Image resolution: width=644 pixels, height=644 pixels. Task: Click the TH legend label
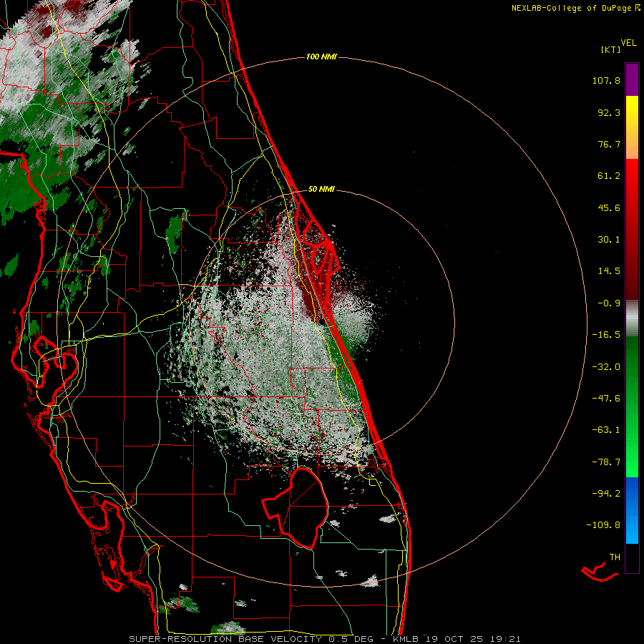pos(615,557)
